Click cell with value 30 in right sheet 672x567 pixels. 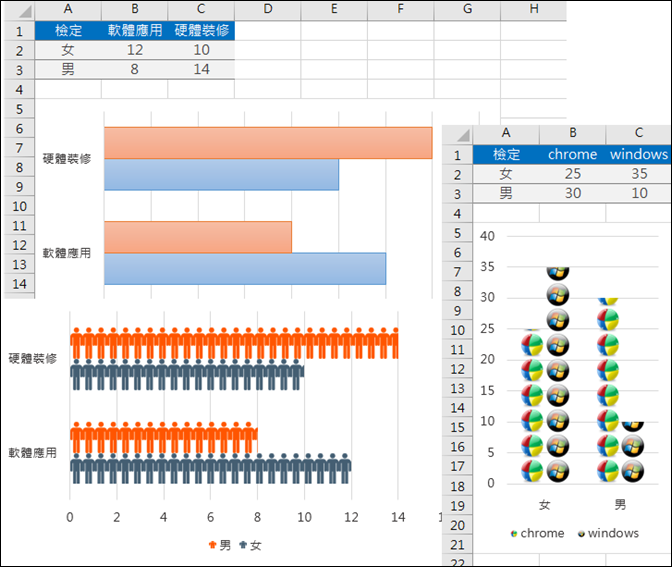coord(573,193)
